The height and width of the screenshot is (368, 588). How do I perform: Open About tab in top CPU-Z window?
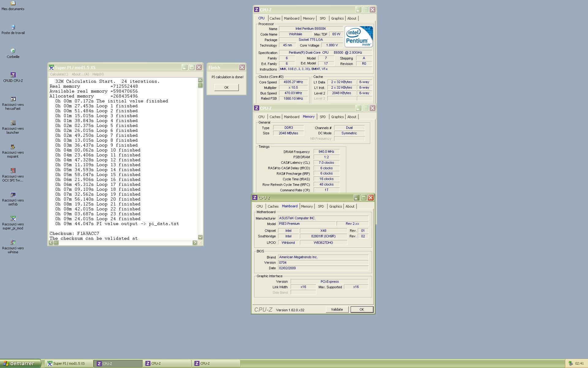pyautogui.click(x=352, y=18)
